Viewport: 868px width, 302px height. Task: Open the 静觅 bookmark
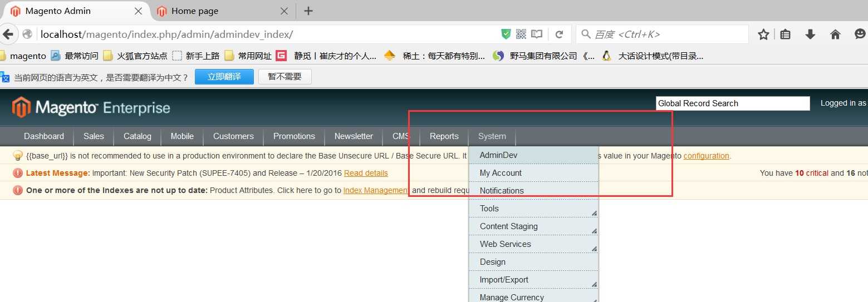point(327,56)
